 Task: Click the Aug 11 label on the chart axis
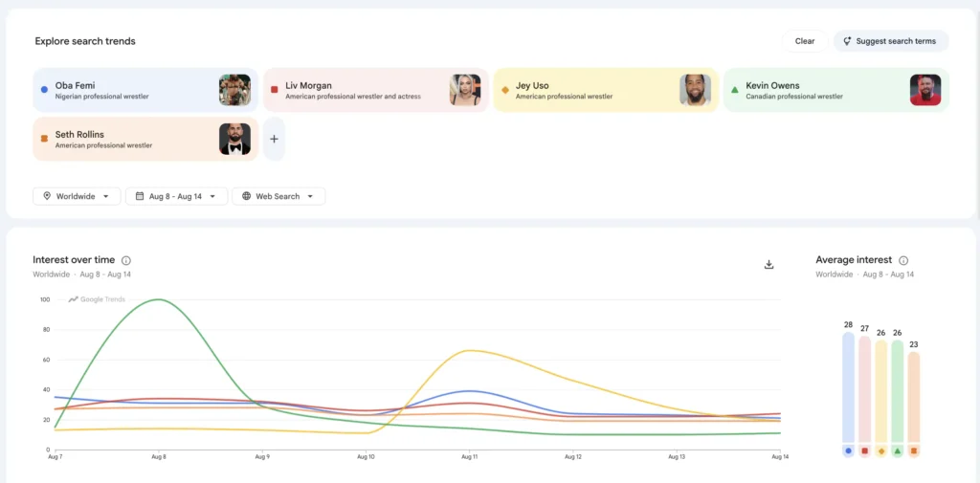tap(469, 457)
